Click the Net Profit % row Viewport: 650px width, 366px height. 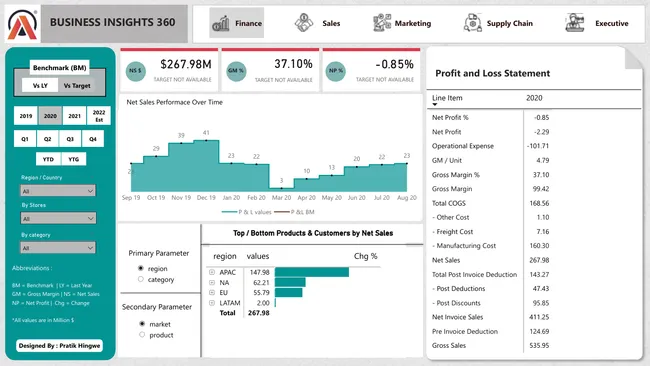click(491, 117)
